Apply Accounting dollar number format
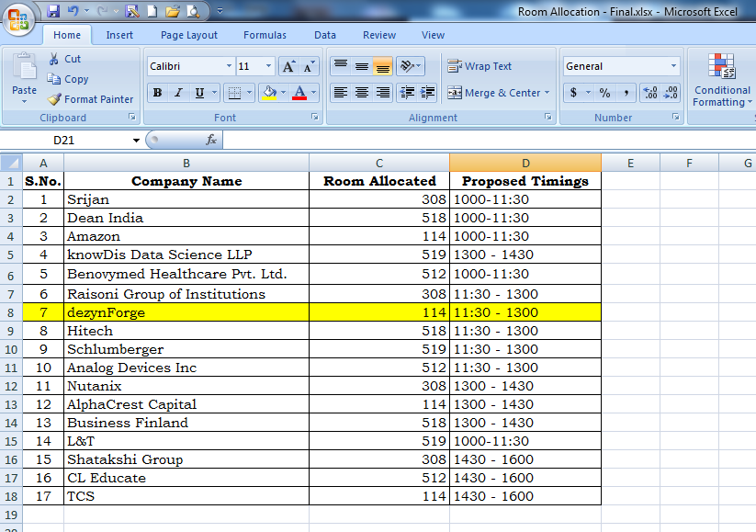Image resolution: width=756 pixels, height=532 pixels. click(573, 93)
